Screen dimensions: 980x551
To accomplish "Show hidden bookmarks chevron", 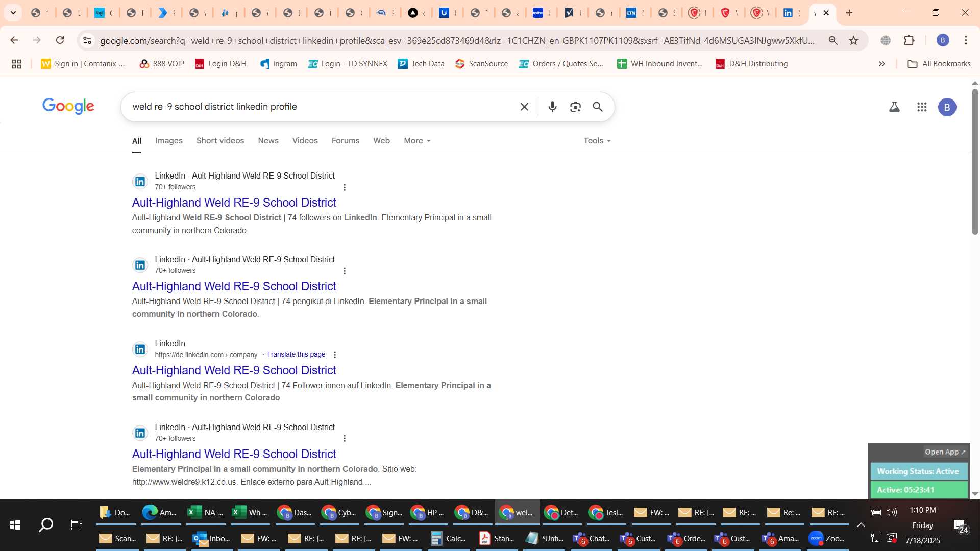I will [881, 64].
